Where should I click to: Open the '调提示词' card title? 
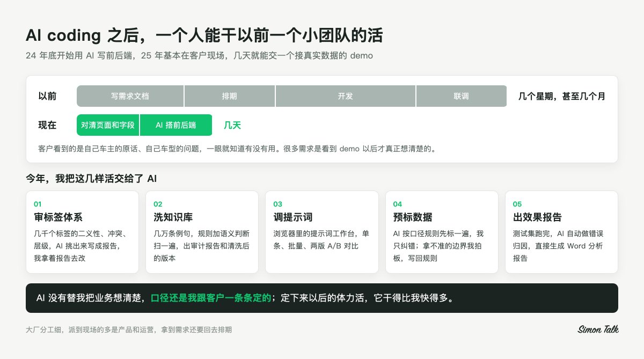pos(293,217)
